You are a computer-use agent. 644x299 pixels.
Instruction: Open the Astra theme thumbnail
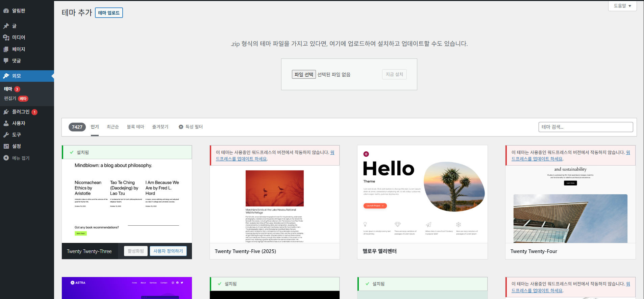[127, 288]
